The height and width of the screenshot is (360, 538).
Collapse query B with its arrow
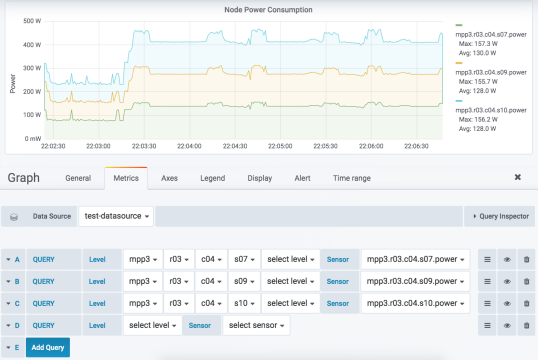(x=8, y=281)
